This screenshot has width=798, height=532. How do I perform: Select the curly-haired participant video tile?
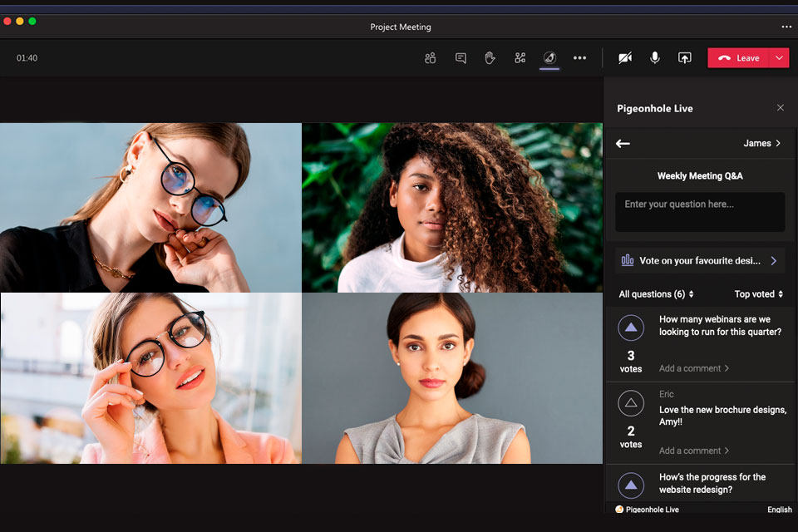pos(452,208)
